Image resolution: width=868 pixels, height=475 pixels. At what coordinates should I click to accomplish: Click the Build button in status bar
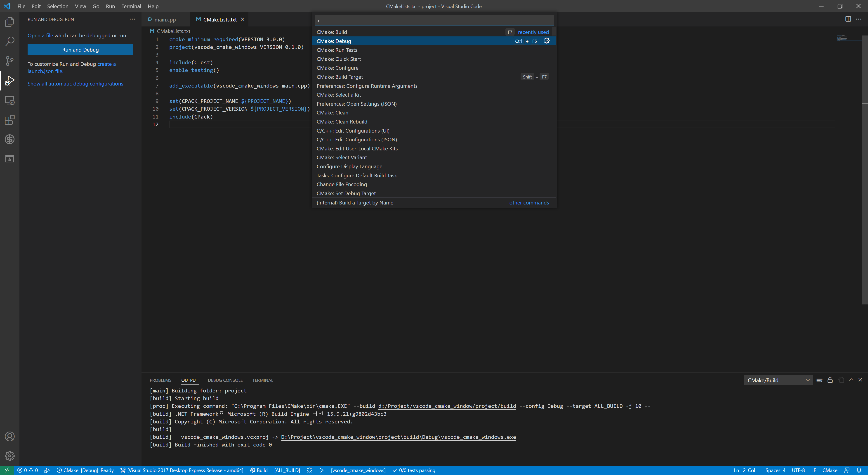coord(258,470)
